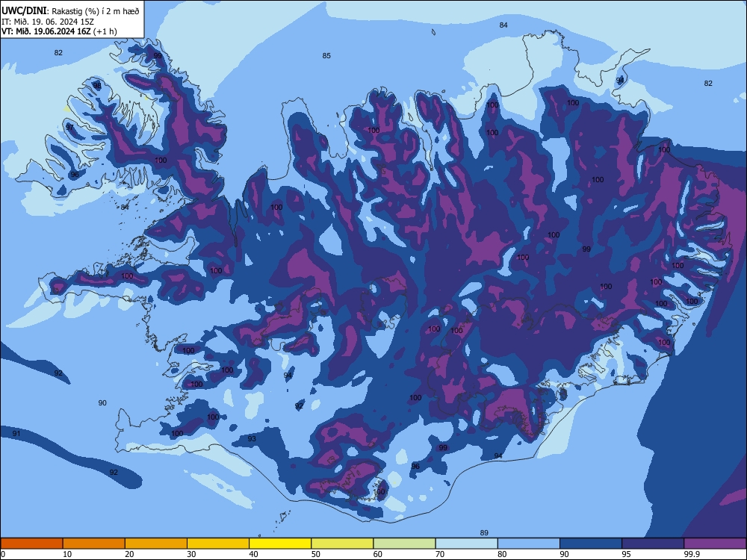Click the 89 value above the legend
The width and height of the screenshot is (747, 560).
pyautogui.click(x=484, y=533)
